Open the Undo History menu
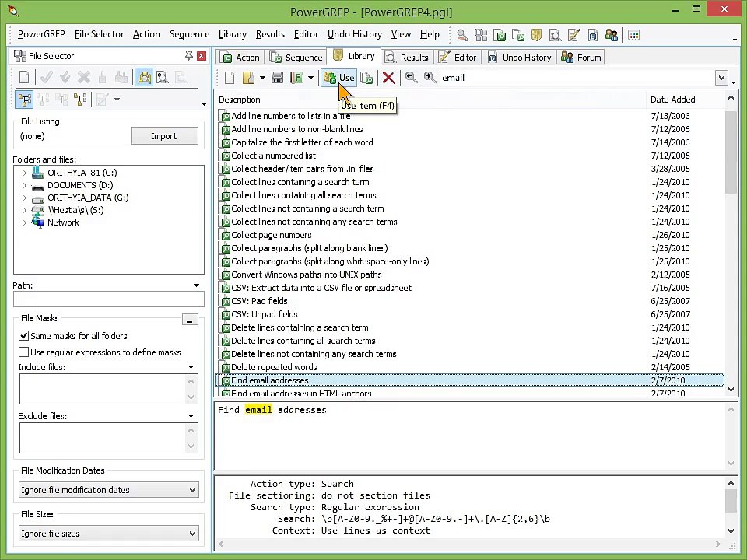The width and height of the screenshot is (747, 560). [355, 34]
